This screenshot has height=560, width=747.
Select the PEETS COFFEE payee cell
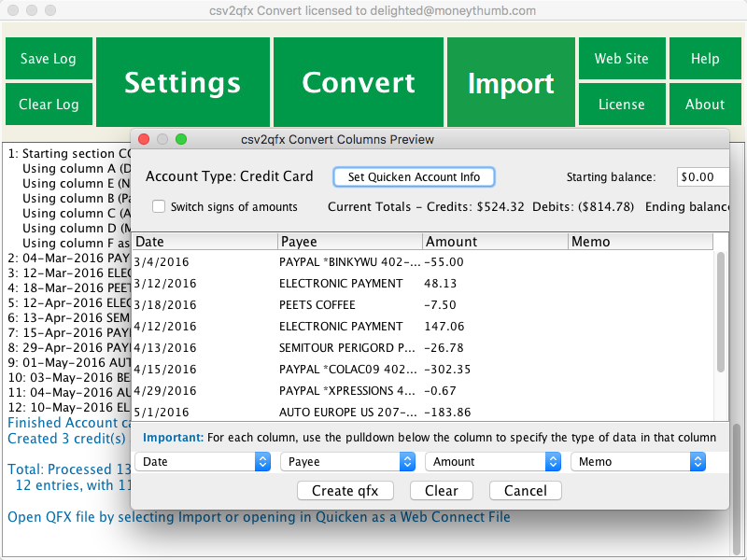pyautogui.click(x=350, y=305)
